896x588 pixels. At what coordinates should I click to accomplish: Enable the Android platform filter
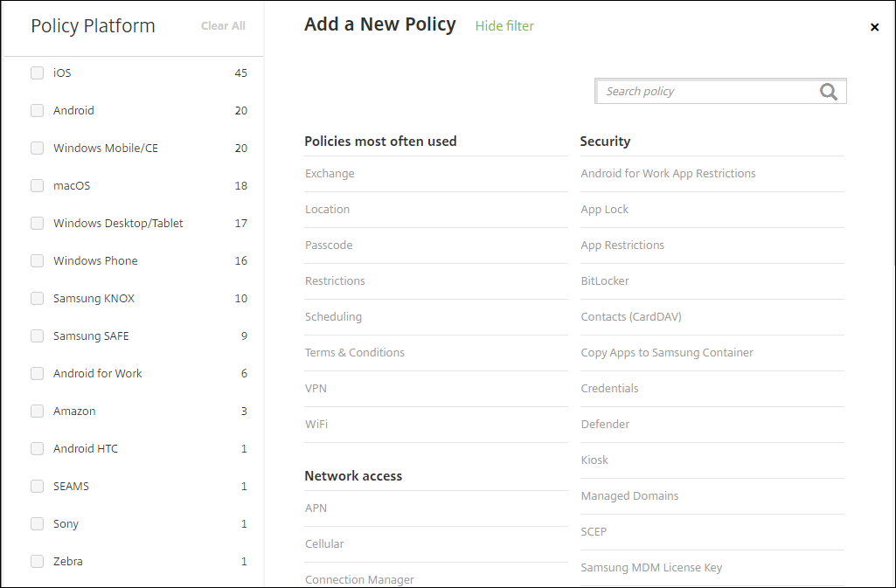(38, 111)
